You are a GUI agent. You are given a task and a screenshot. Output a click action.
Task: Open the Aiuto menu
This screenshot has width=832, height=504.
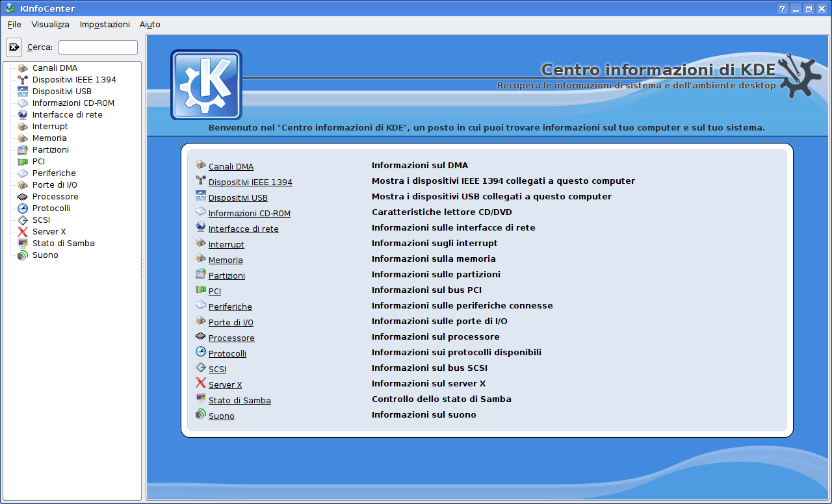[150, 25]
